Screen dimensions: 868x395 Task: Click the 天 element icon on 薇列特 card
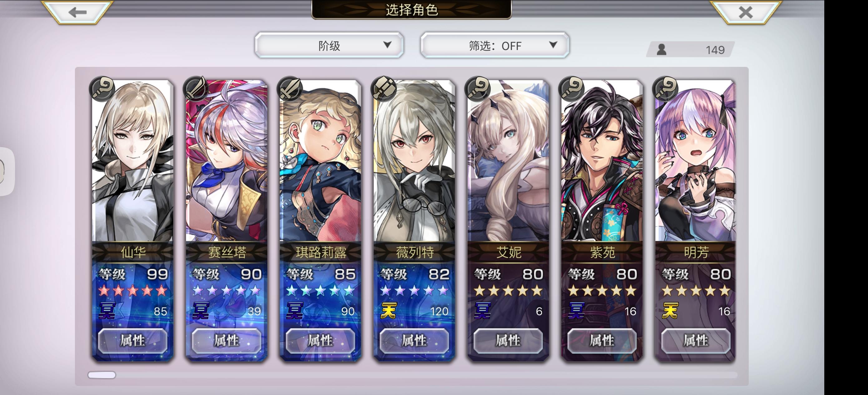pyautogui.click(x=388, y=311)
